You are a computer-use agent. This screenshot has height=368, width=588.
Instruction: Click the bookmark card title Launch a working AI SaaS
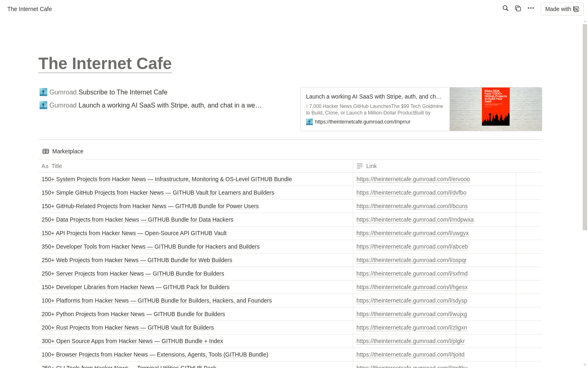point(374,96)
